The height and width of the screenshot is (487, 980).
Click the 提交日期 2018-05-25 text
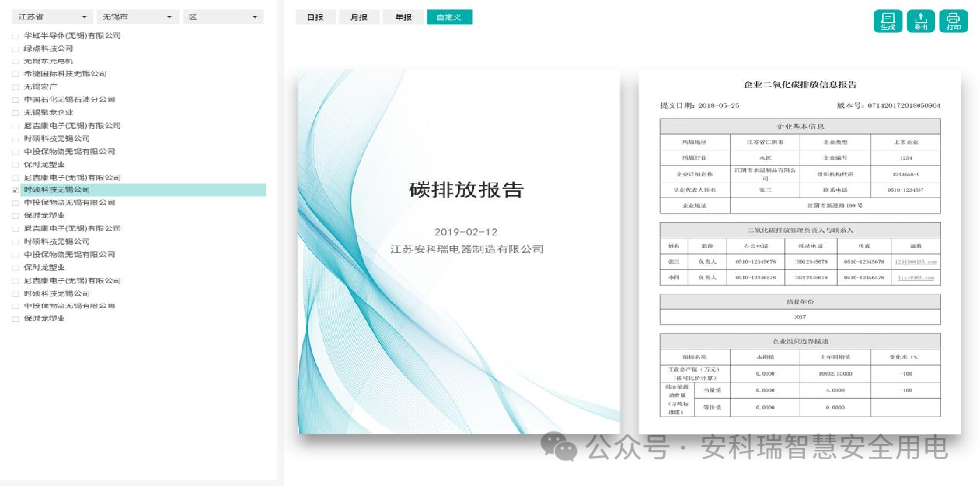699,106
